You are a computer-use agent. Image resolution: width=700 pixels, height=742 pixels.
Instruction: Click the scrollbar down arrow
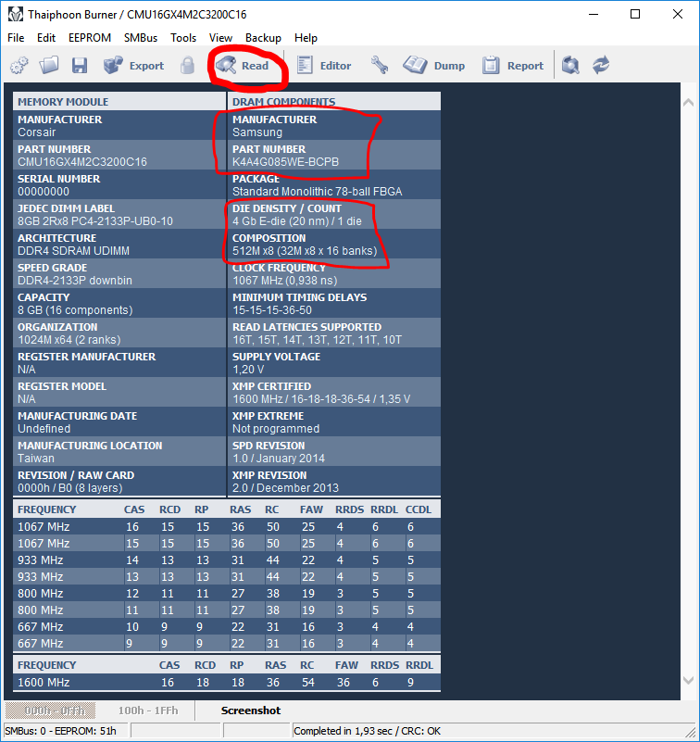pyautogui.click(x=688, y=681)
